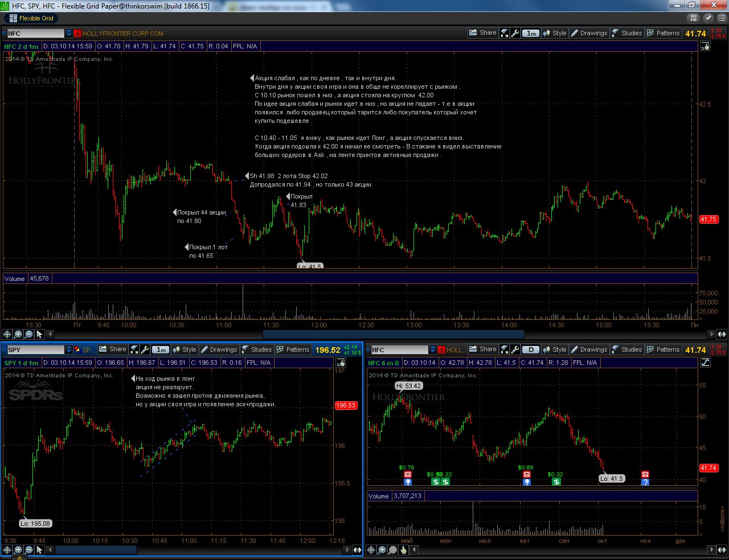Open Drawings tool in the SPY chart

tap(218, 349)
